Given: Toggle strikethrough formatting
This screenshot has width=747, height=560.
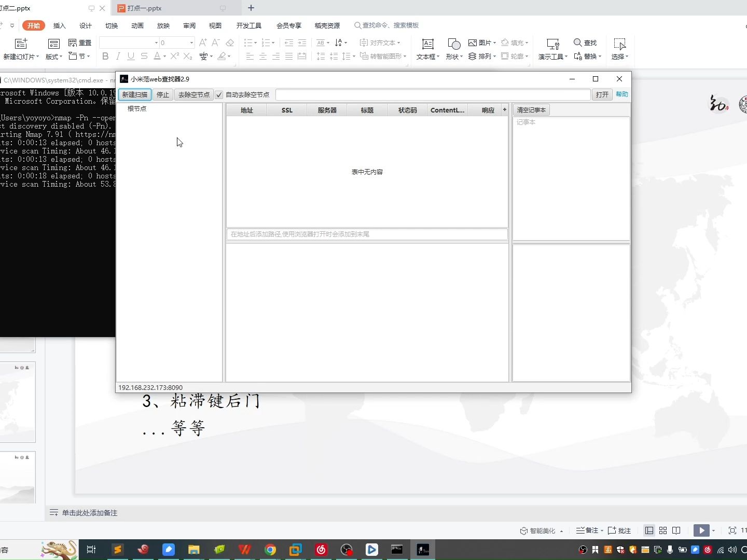Looking at the screenshot, I should point(144,56).
